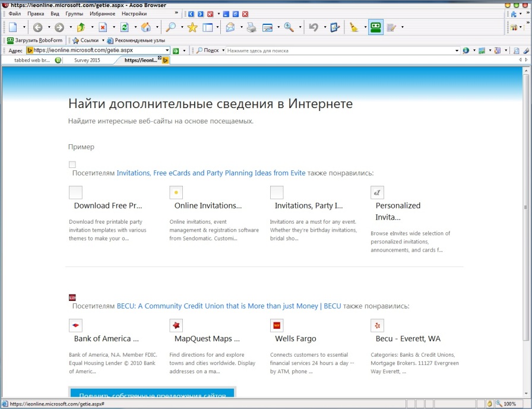Switch to previous tab with blue left arrow
532x409 pixels.
[191, 14]
